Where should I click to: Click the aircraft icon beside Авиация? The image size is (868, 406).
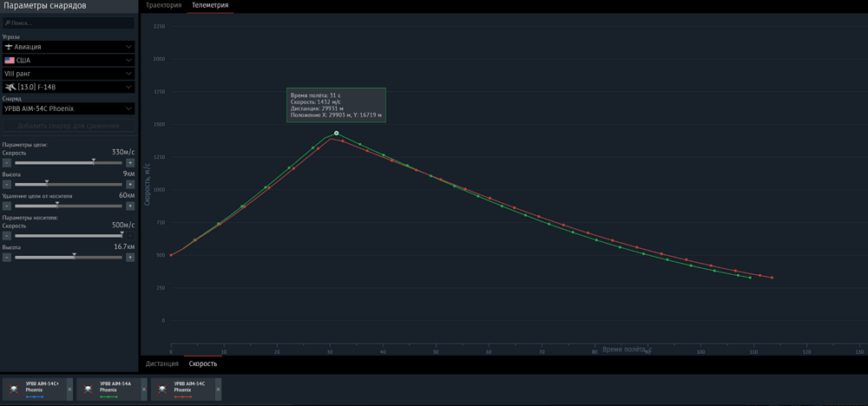pyautogui.click(x=9, y=47)
